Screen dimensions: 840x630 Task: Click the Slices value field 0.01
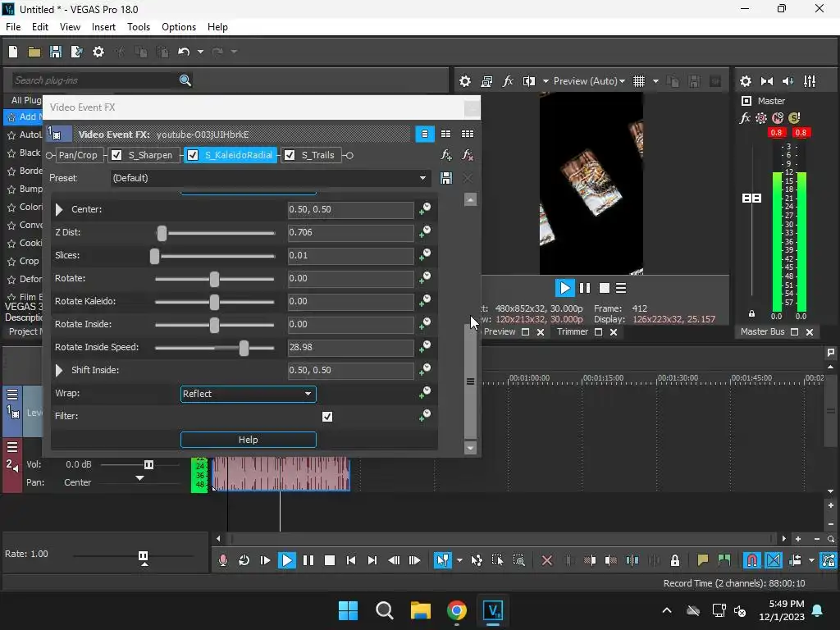(x=351, y=256)
